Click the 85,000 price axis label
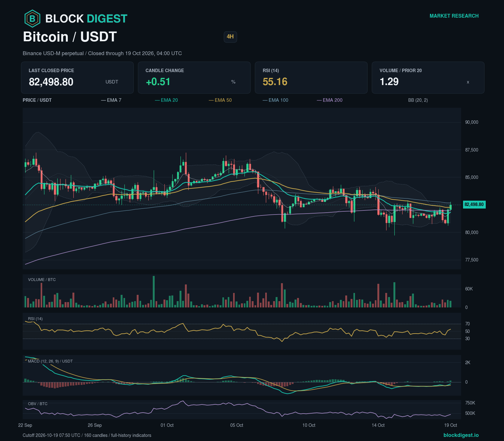Viewport: 504px width, 441px height. [472, 177]
